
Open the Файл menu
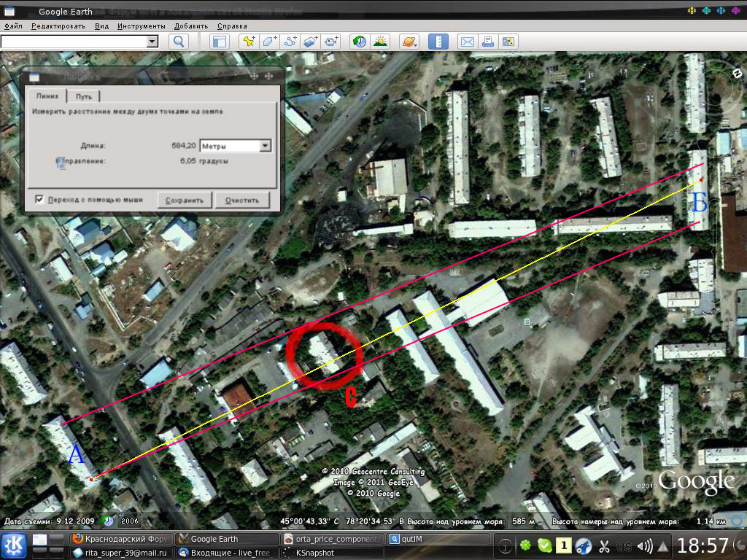tap(13, 26)
